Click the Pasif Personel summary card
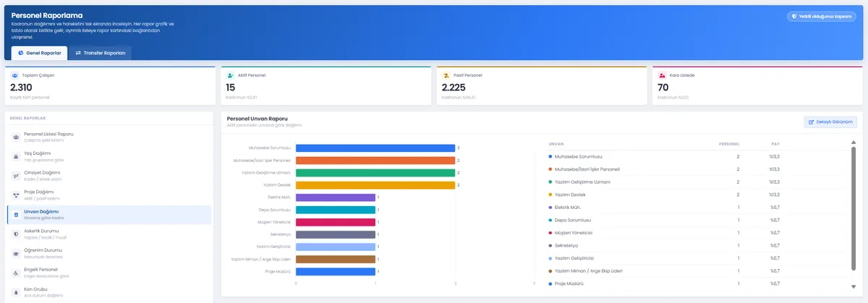The image size is (868, 303). (x=542, y=86)
